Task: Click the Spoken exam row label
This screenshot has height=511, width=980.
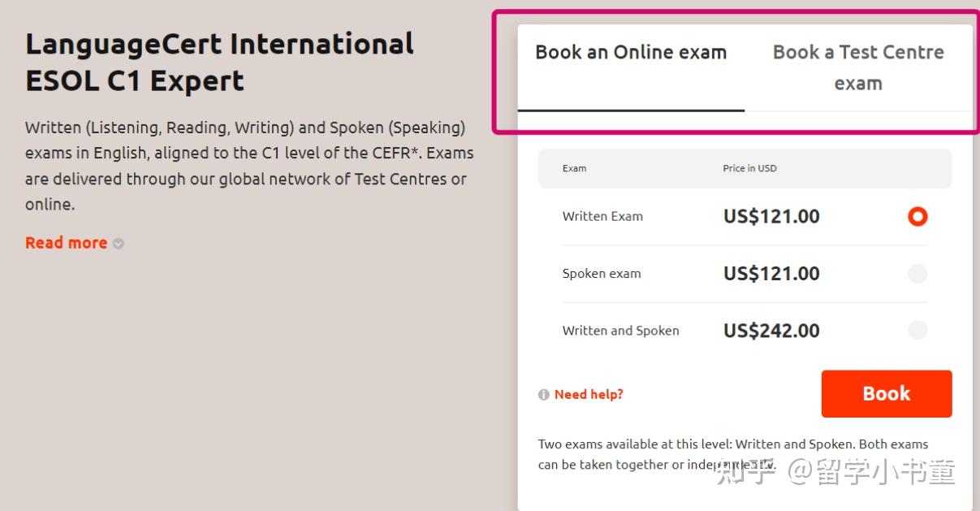Action: [602, 274]
